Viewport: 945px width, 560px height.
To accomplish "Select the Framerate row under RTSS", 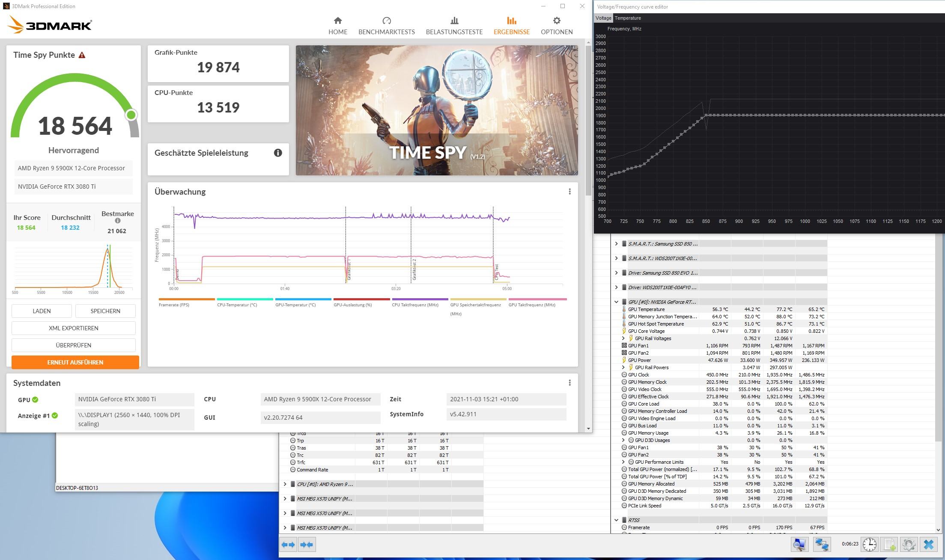I will 724,527.
